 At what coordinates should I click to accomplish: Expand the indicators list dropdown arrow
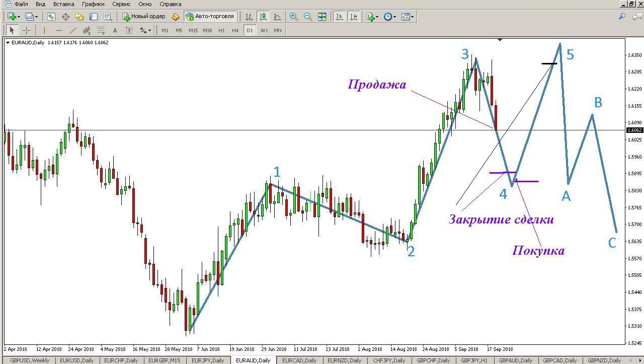coord(377,17)
